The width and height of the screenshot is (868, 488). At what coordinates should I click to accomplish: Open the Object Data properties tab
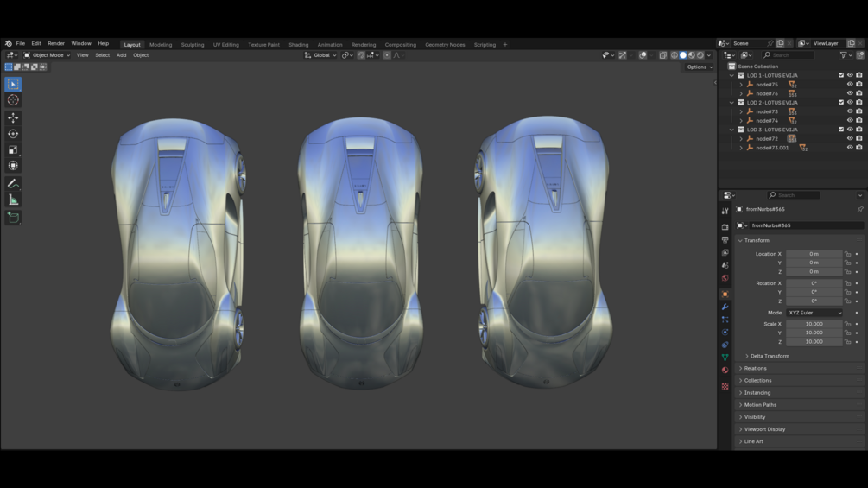[x=725, y=358]
